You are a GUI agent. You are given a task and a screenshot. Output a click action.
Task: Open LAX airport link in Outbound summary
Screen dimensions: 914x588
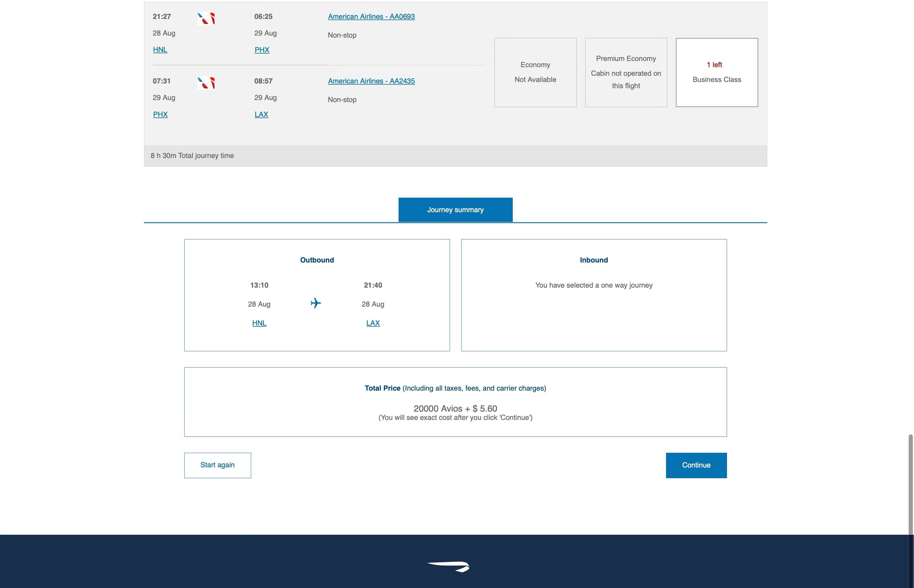click(373, 323)
